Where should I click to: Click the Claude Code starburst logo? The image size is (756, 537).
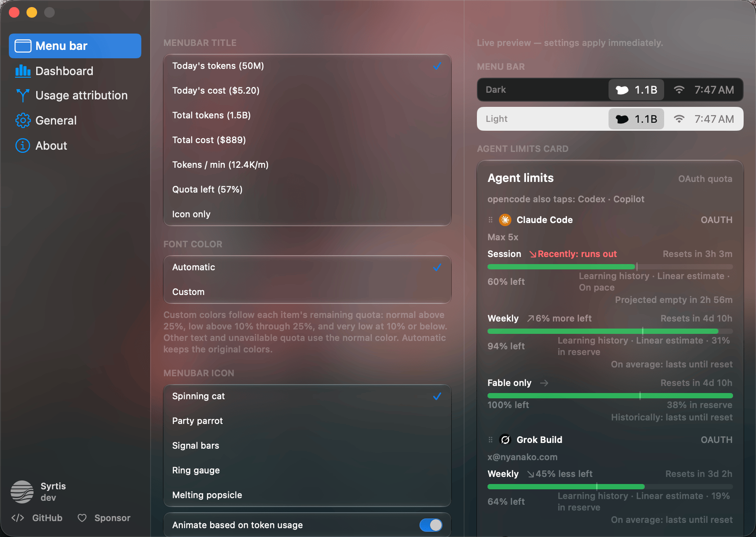505,220
